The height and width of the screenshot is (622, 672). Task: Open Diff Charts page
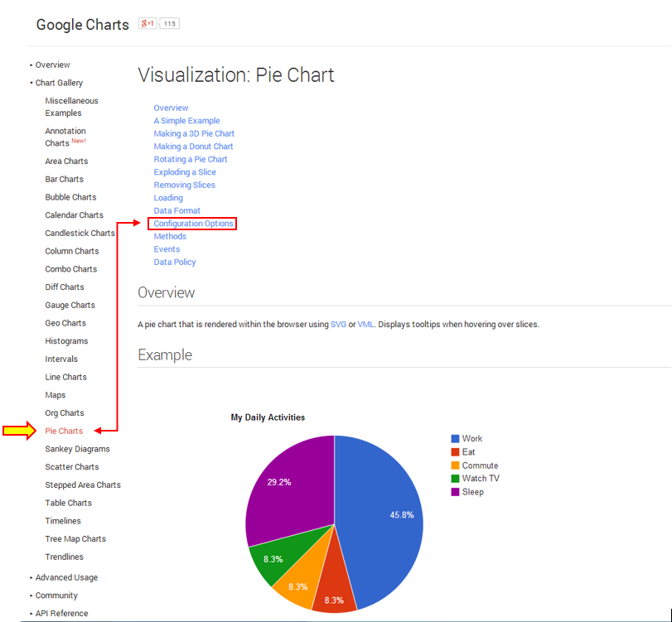point(65,287)
